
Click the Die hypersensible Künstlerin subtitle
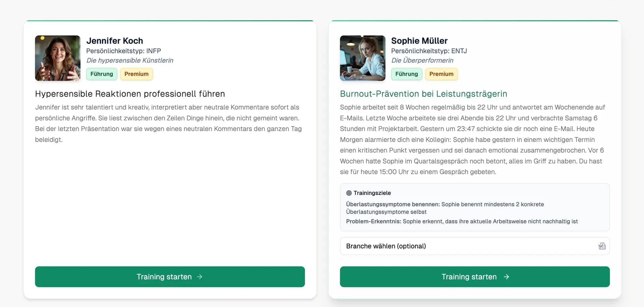point(130,60)
